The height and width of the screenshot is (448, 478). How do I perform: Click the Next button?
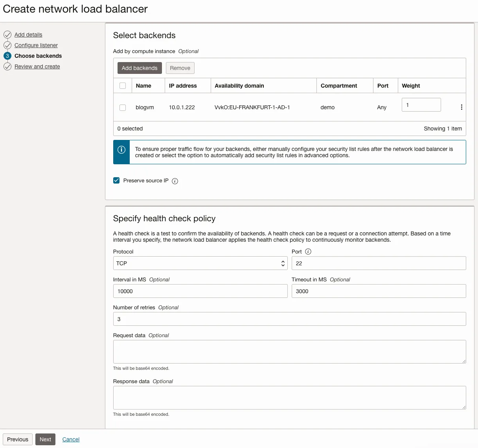pyautogui.click(x=45, y=439)
